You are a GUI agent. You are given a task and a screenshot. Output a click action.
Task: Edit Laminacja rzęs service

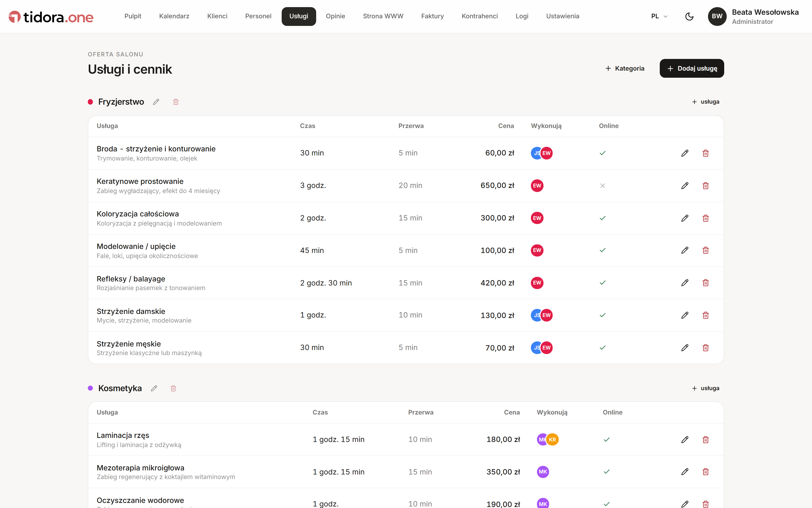pos(685,439)
